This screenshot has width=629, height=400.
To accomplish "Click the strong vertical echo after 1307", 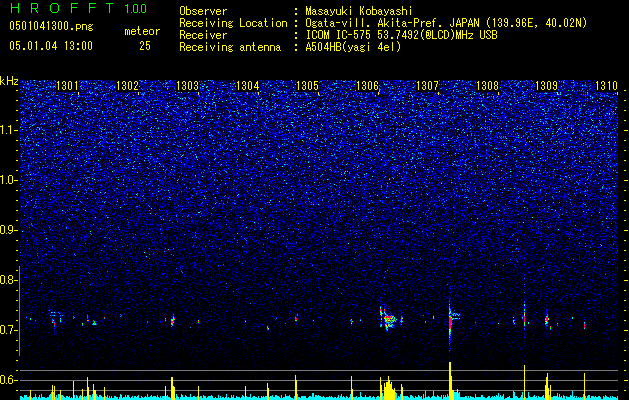I will [450, 319].
